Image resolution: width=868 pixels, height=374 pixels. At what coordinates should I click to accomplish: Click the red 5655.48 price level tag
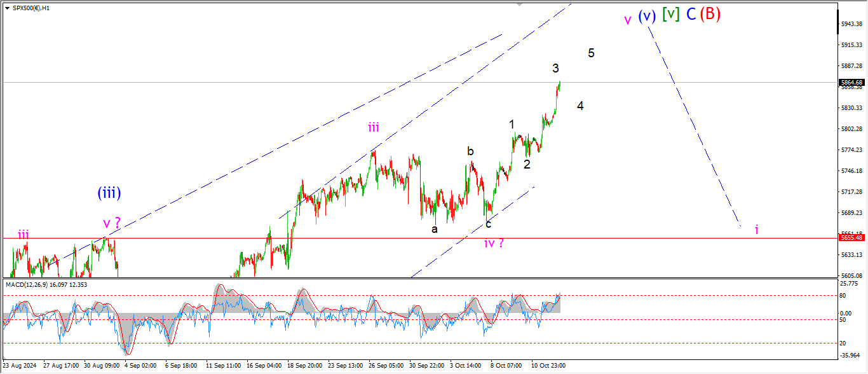pyautogui.click(x=851, y=237)
